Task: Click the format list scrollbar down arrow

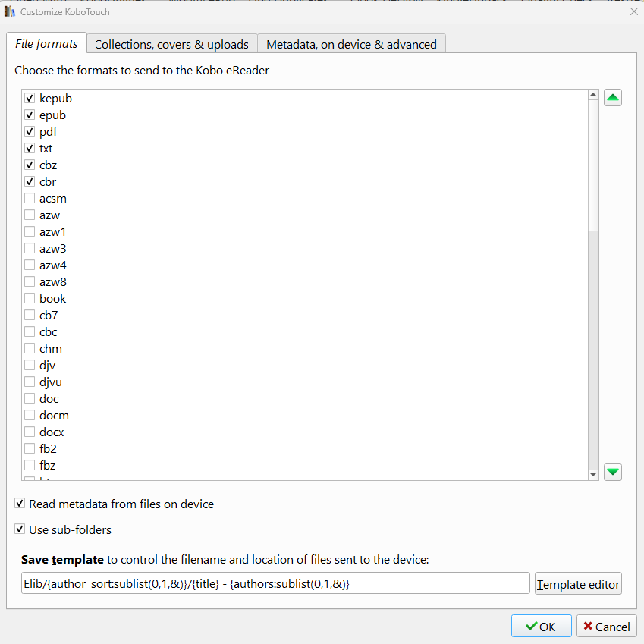Action: (593, 475)
